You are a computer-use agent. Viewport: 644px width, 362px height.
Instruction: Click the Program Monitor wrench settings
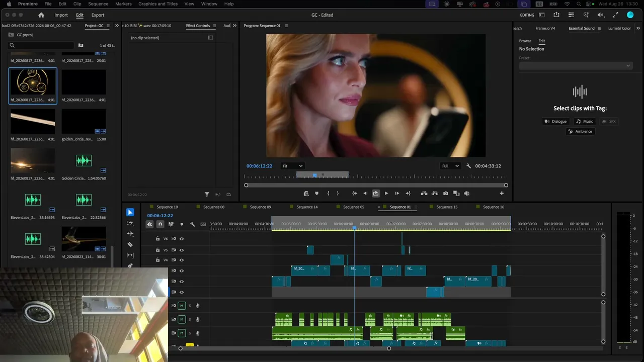pyautogui.click(x=469, y=166)
